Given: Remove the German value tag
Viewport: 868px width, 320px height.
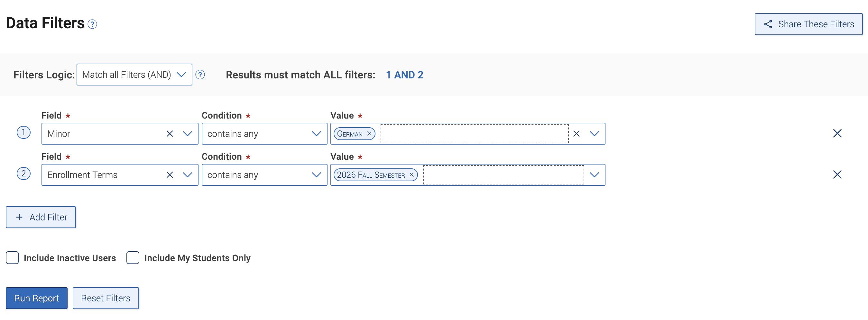Looking at the screenshot, I should pyautogui.click(x=369, y=134).
